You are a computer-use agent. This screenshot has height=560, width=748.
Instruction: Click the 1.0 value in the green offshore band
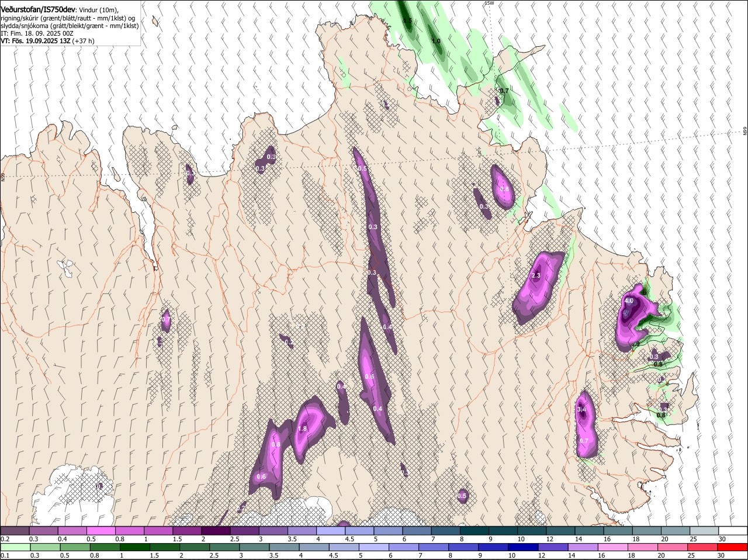pos(436,41)
